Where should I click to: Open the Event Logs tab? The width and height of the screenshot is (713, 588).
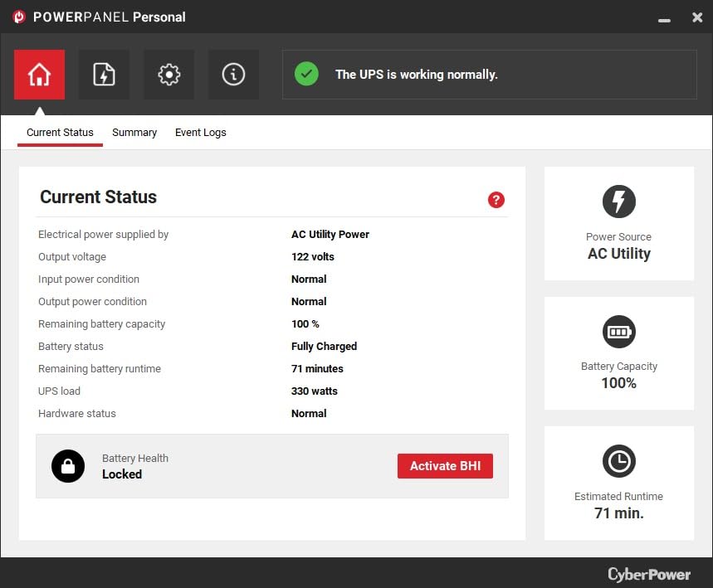[x=200, y=133]
